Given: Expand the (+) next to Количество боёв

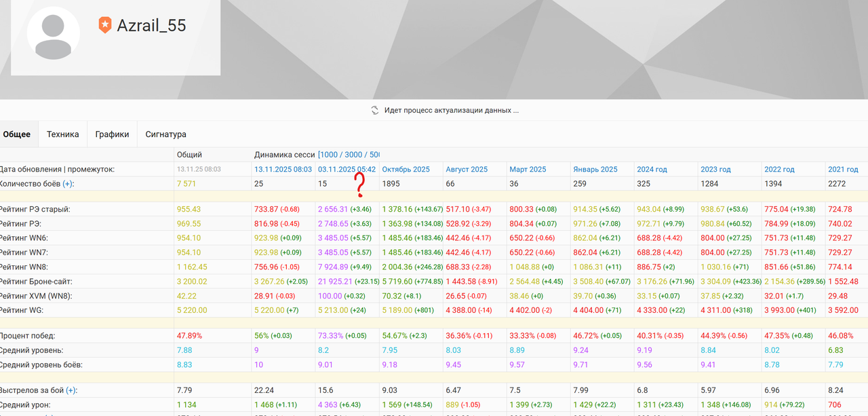Looking at the screenshot, I should tap(68, 184).
